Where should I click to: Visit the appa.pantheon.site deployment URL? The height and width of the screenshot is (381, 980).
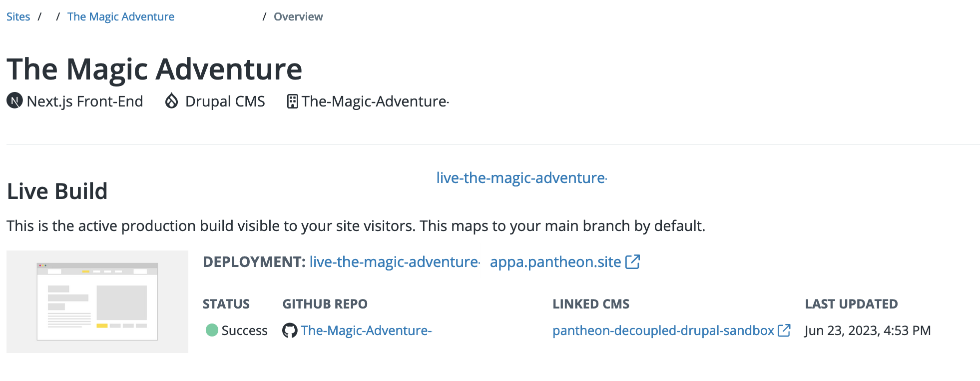[x=555, y=262]
